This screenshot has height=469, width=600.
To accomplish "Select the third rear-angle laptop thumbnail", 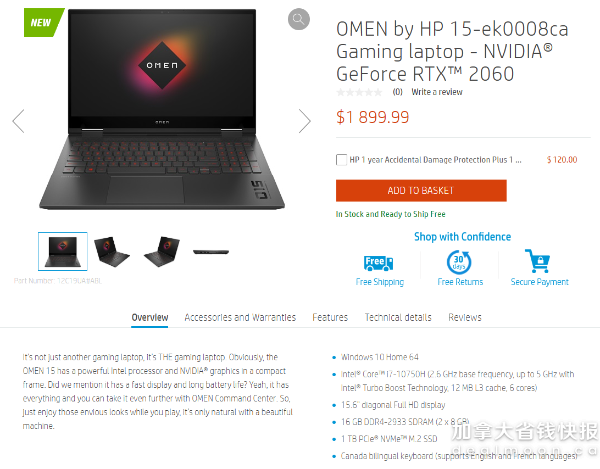I will tap(162, 251).
